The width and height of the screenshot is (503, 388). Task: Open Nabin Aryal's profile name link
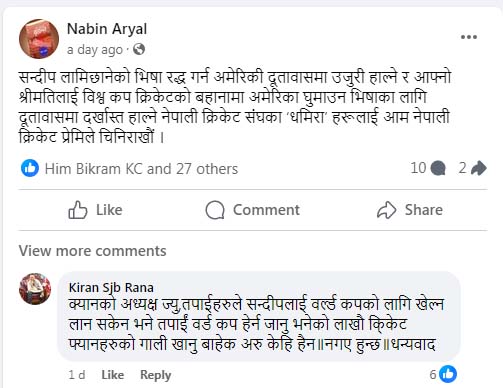click(x=107, y=29)
